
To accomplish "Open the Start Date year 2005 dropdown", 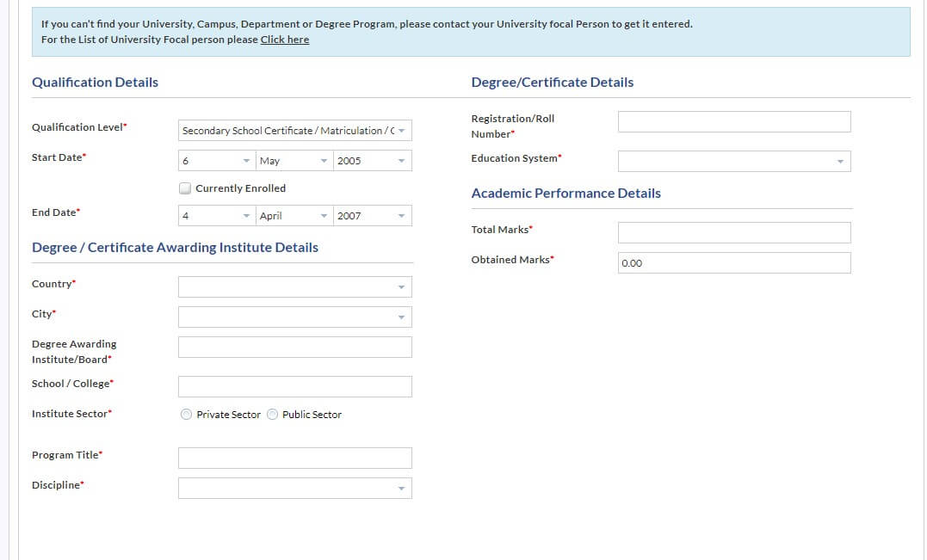I will click(372, 161).
